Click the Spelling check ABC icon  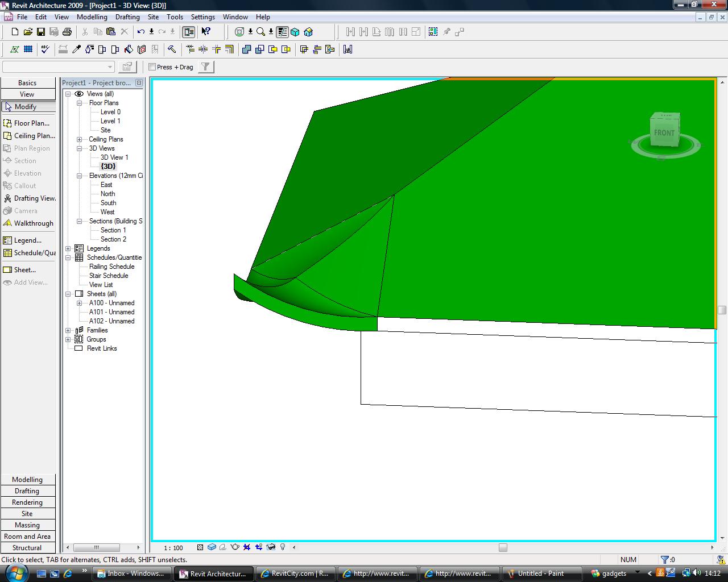45,49
